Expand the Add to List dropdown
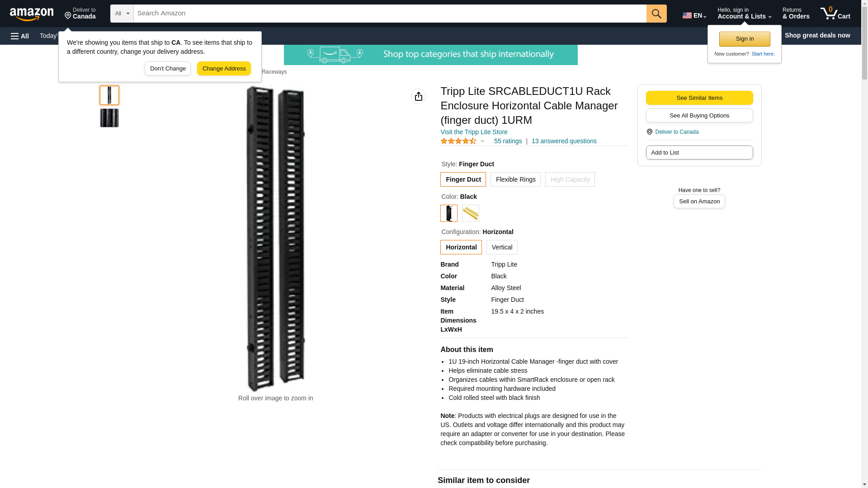 (x=699, y=153)
